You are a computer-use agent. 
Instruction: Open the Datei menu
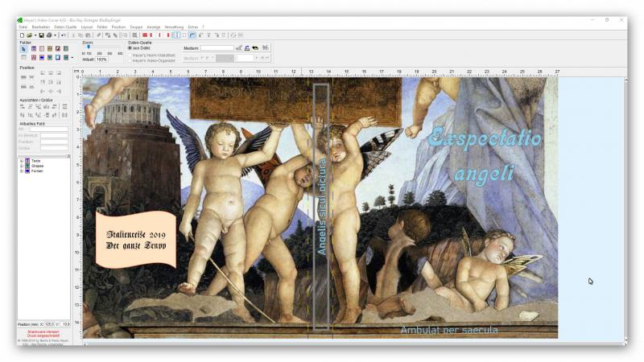tap(23, 27)
